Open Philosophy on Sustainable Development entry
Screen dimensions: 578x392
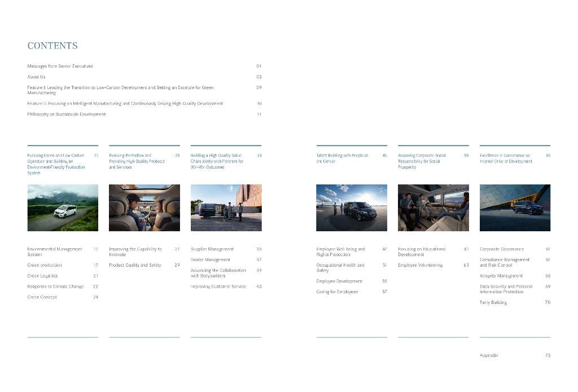tap(67, 114)
